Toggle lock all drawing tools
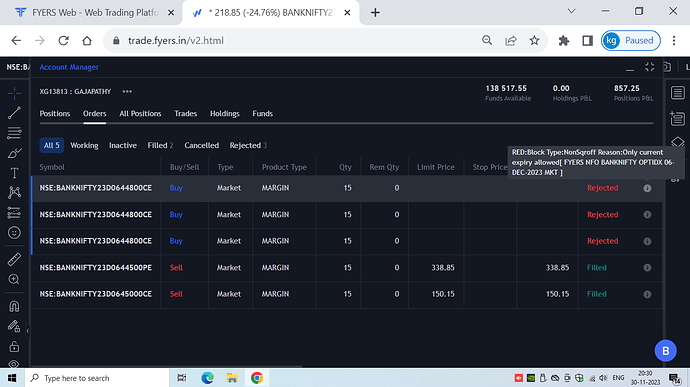Screen dimensions: 690x387 (x=14, y=346)
